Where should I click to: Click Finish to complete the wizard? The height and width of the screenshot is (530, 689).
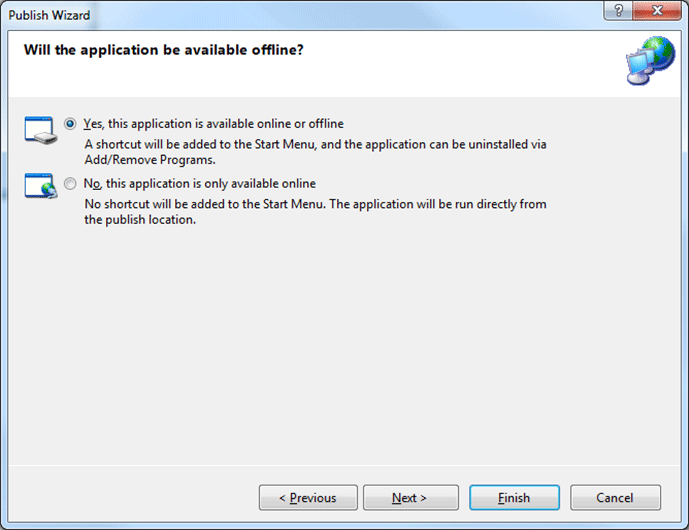(514, 498)
